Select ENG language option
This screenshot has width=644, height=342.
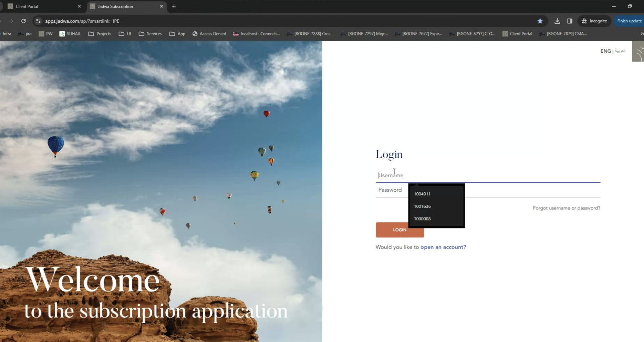click(605, 51)
